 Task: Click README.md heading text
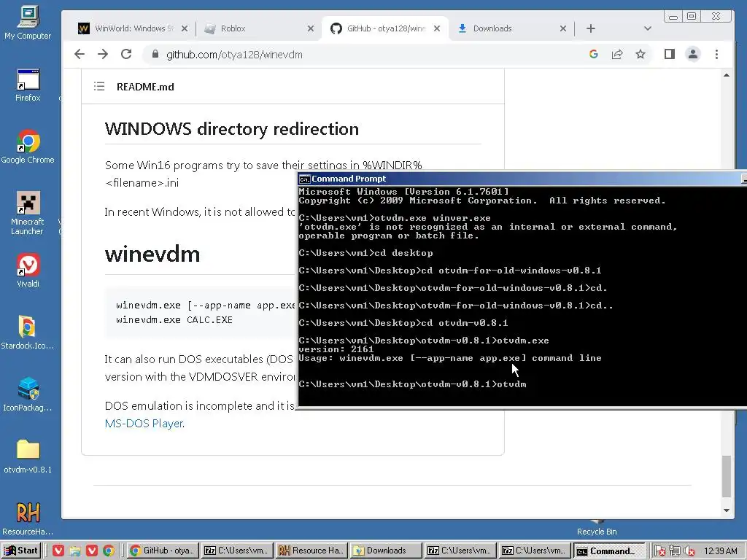tap(145, 87)
